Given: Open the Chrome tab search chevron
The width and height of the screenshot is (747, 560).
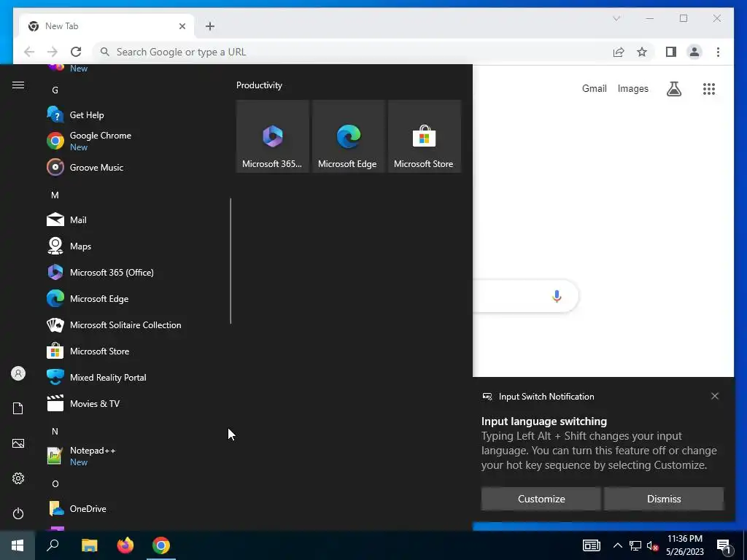Looking at the screenshot, I should coord(616,18).
